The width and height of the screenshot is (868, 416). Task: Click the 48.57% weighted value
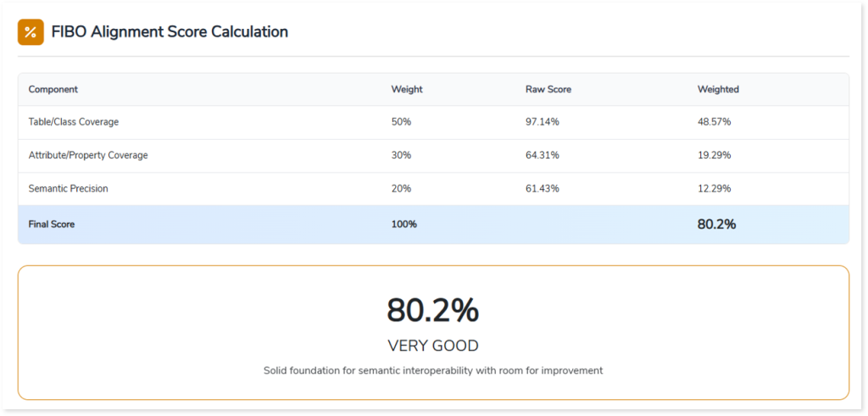pyautogui.click(x=714, y=122)
